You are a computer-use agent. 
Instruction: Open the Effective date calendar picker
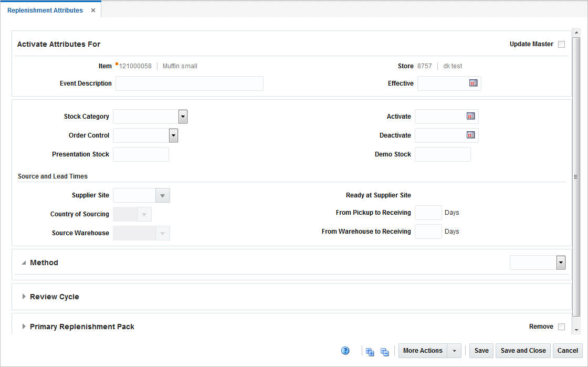(x=473, y=83)
